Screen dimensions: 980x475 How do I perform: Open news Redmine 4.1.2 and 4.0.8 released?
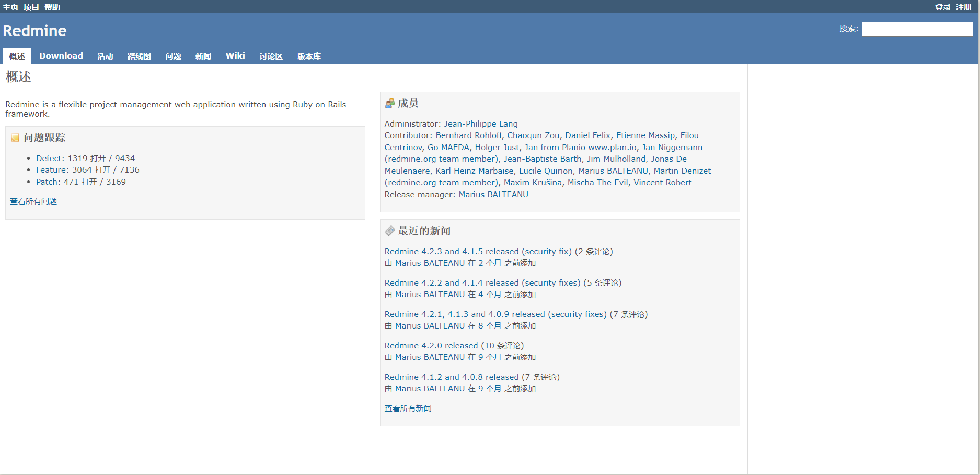(452, 377)
